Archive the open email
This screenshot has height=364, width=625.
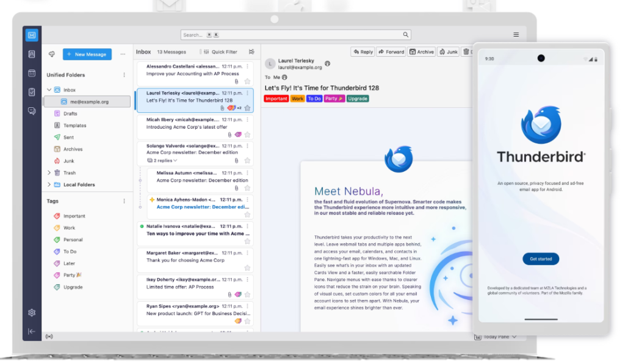[x=421, y=52]
